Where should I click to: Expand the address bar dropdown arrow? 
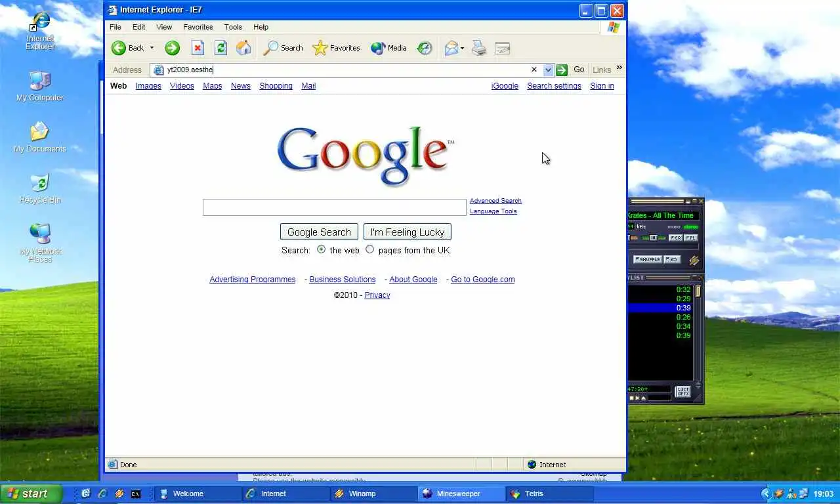(x=548, y=70)
